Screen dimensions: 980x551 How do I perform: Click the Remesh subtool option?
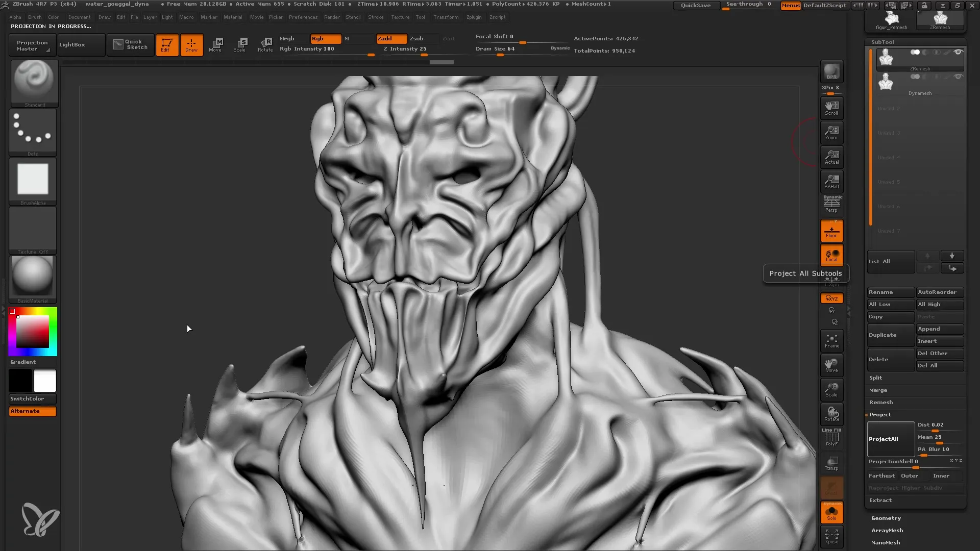point(881,402)
